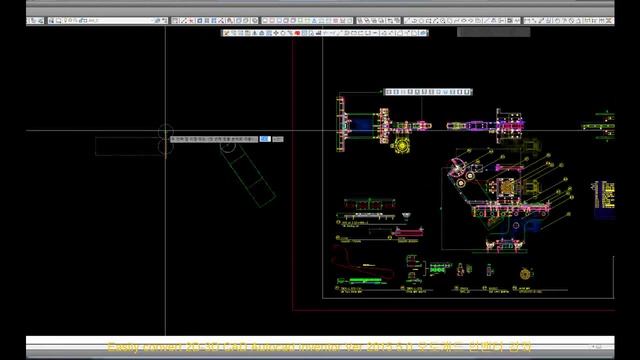Select the horizontal rectangle outline left of the crosshair
Image resolution: width=640 pixels, height=360 pixels.
[x=129, y=146]
